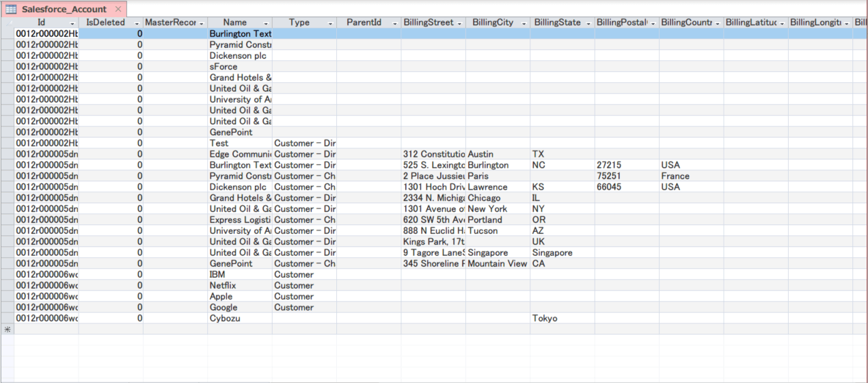Click the row selector for the Cybozu record
The width and height of the screenshot is (868, 383).
coord(8,318)
